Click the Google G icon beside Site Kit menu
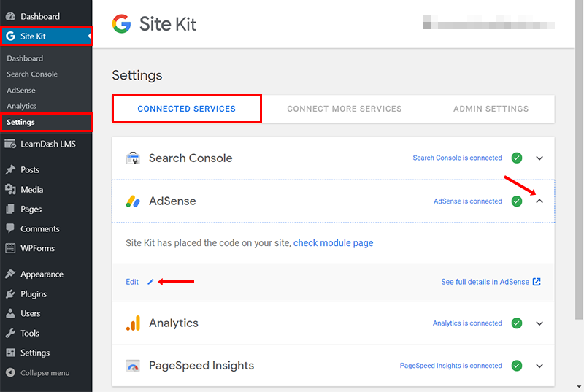The image size is (584, 392). 10,36
